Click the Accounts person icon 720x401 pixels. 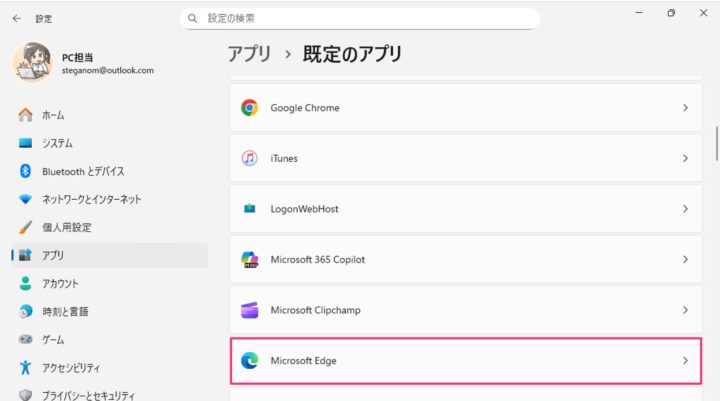tap(25, 283)
